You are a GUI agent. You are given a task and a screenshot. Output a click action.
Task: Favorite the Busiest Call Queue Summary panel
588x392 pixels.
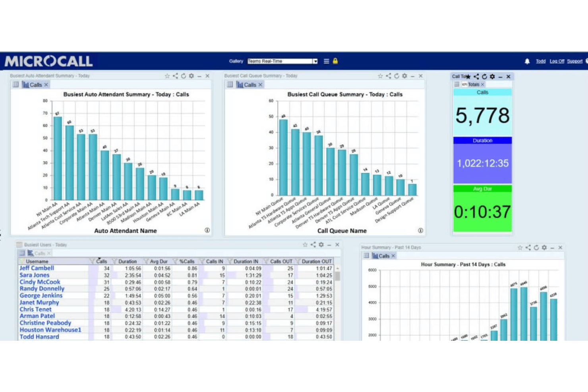tap(380, 76)
